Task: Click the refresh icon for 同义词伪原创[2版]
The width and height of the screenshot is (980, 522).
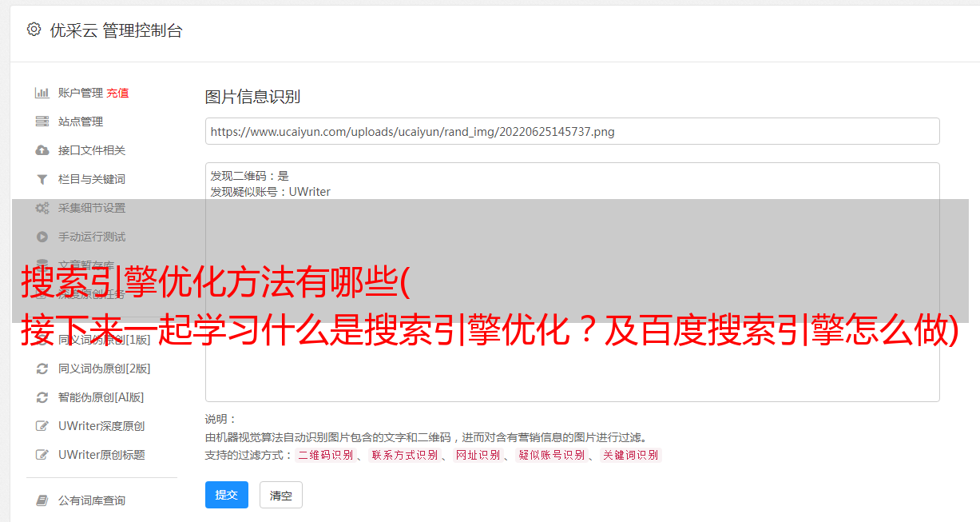Action: tap(42, 369)
